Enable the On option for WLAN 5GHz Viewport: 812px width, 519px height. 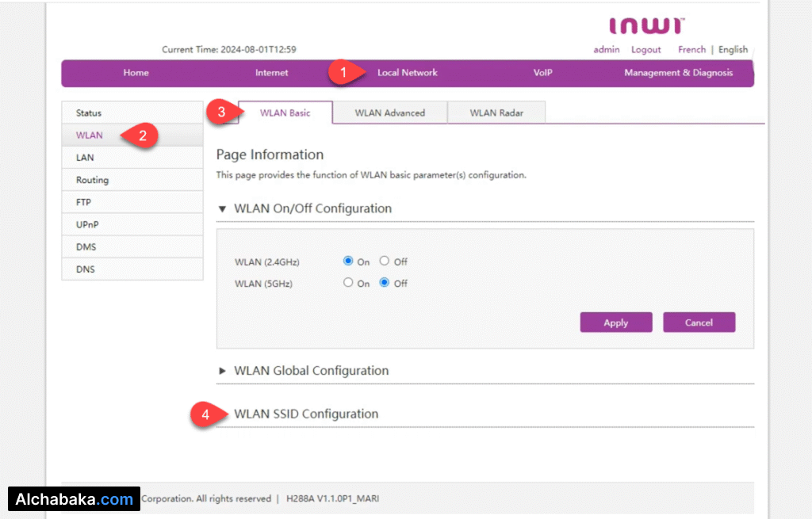pyautogui.click(x=348, y=282)
